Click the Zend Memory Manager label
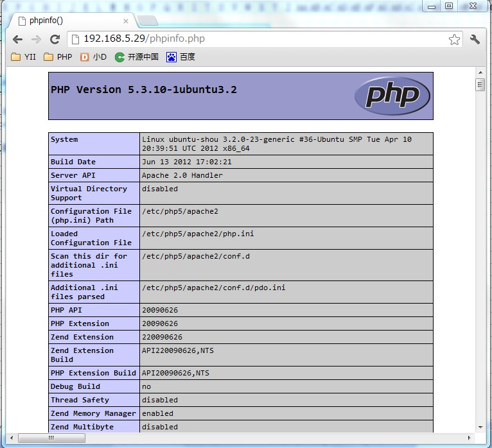The image size is (492, 448). (x=93, y=413)
